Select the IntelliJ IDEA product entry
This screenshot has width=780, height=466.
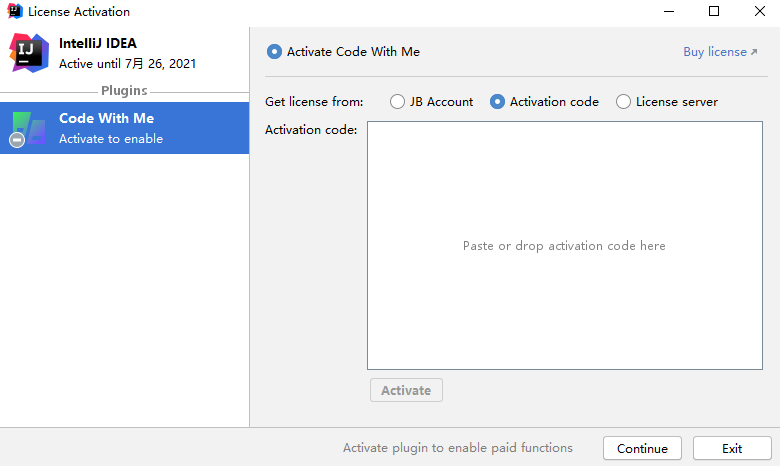click(x=124, y=53)
